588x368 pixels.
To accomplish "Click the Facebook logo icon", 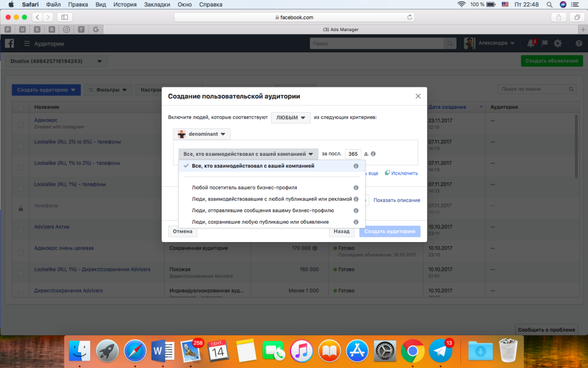I will click(x=10, y=44).
